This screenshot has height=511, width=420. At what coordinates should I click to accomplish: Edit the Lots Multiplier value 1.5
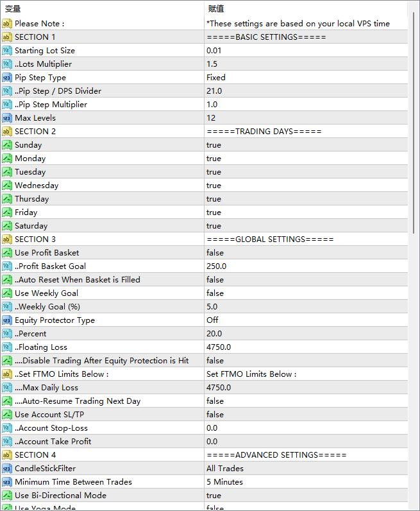(306, 64)
